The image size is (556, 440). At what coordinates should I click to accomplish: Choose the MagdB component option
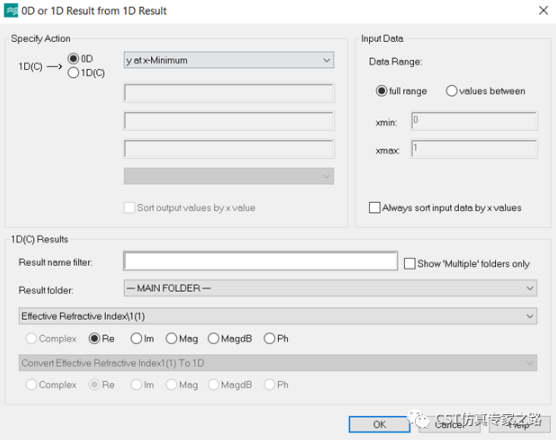coord(213,339)
